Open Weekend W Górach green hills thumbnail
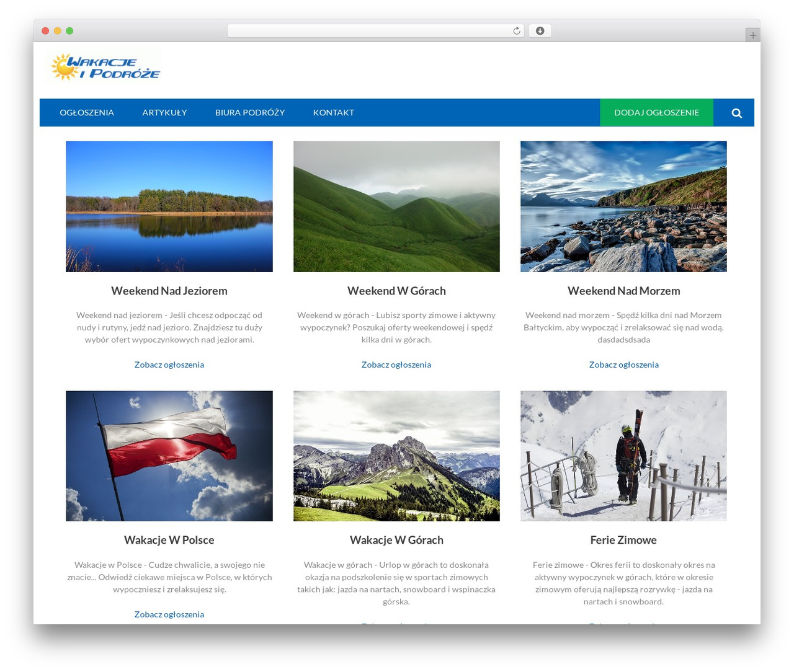Image resolution: width=794 pixels, height=672 pixels. (x=396, y=206)
